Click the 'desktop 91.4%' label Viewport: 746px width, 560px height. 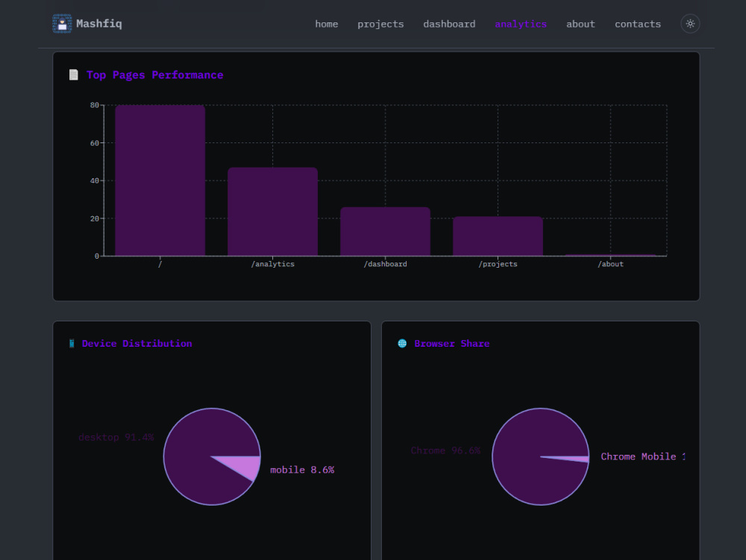tap(116, 438)
